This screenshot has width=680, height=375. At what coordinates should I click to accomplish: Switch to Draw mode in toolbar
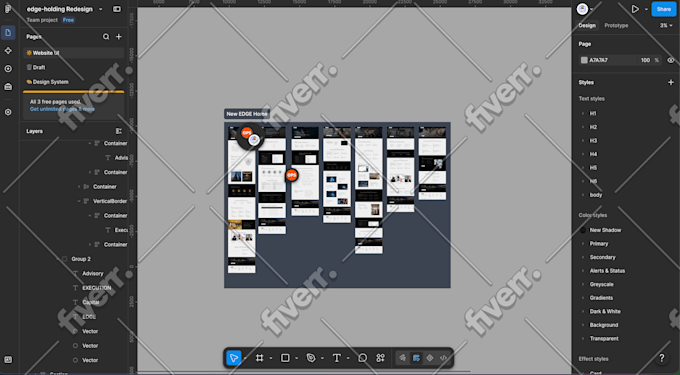pyautogui.click(x=403, y=358)
